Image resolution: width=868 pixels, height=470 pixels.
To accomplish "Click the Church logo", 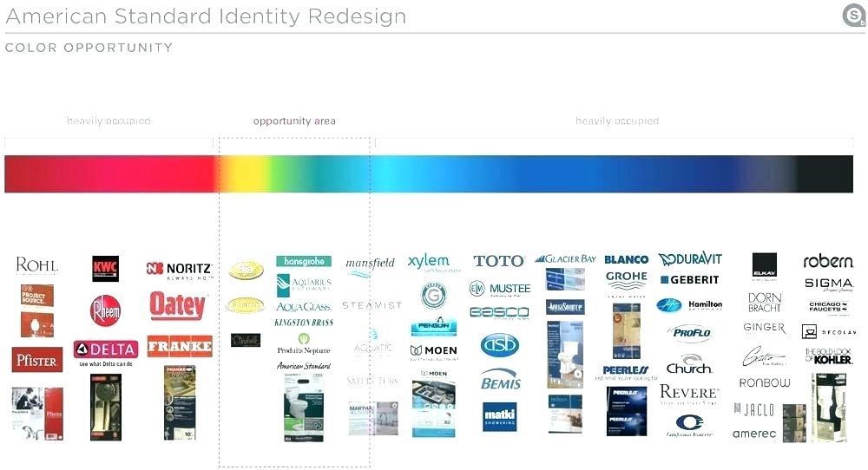I will 689,364.
